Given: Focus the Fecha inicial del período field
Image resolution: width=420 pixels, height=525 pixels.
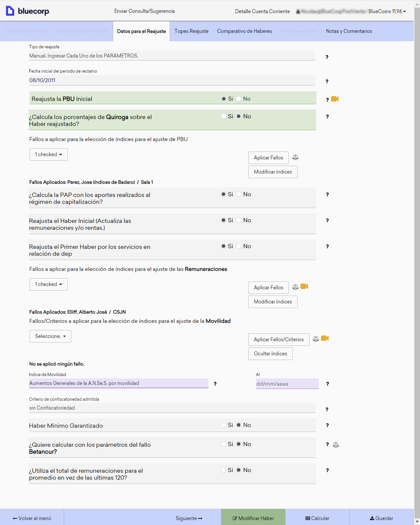Looking at the screenshot, I should (172, 80).
